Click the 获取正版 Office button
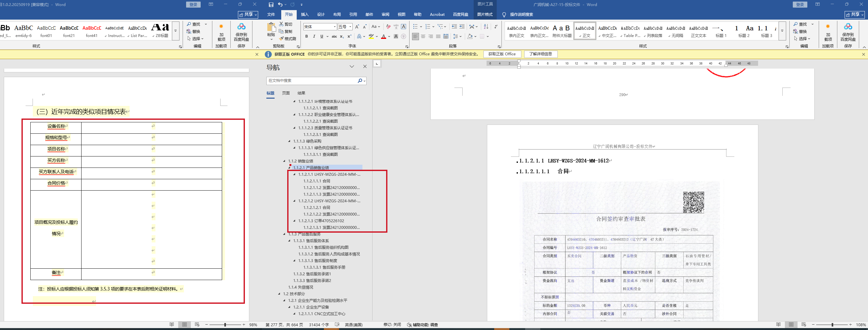Image resolution: width=868 pixels, height=330 pixels. 502,54
